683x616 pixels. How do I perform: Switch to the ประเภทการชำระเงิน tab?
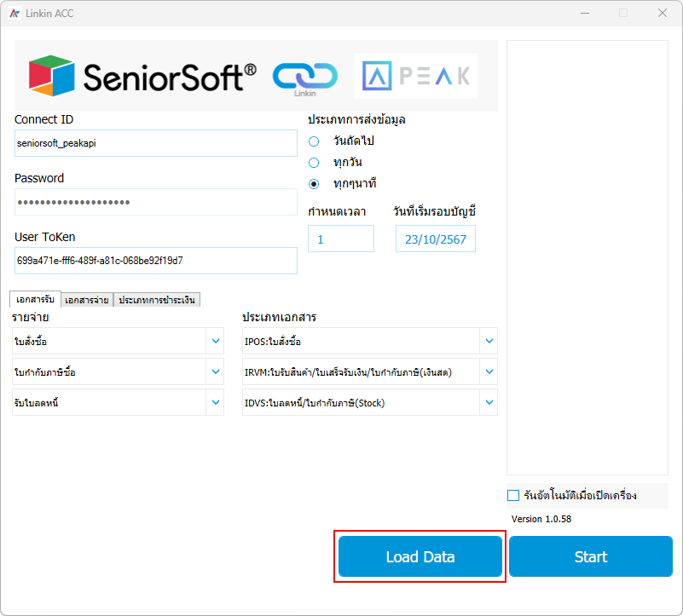coord(157,300)
